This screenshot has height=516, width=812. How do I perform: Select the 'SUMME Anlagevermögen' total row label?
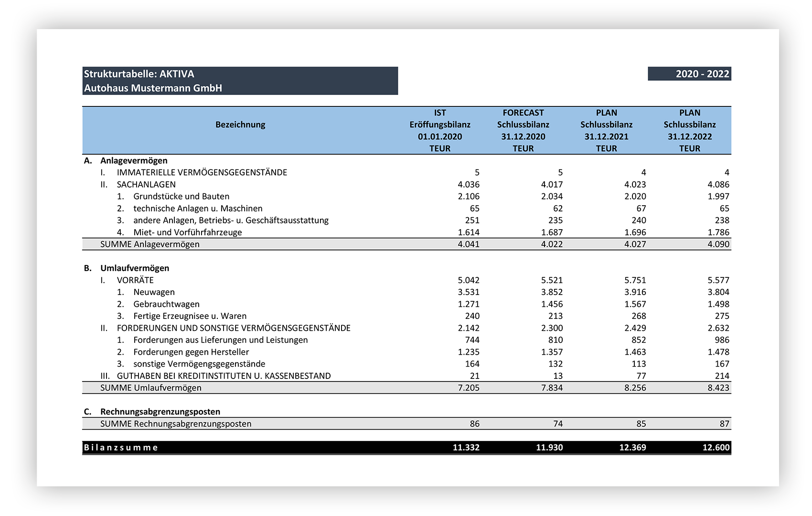[150, 244]
